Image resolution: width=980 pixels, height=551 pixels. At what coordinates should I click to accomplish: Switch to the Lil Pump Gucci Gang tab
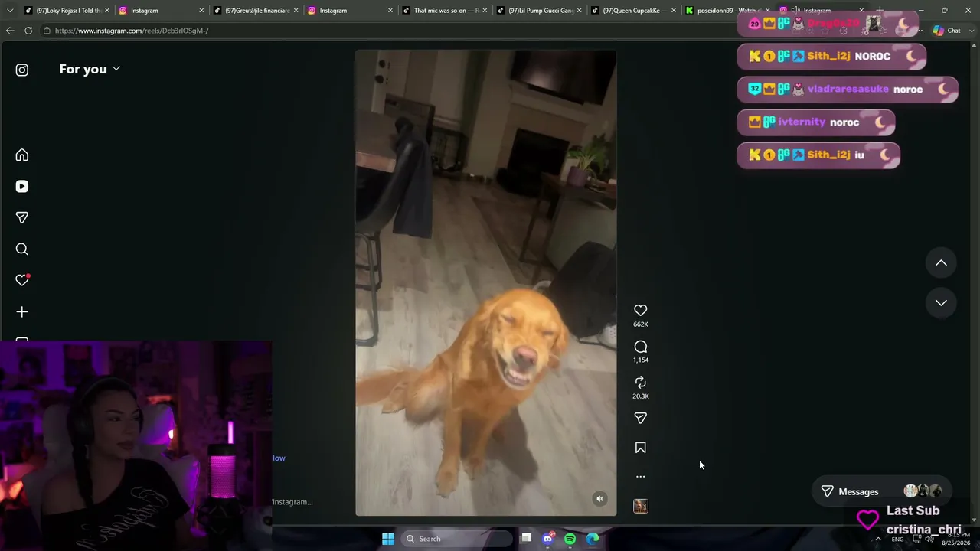[x=538, y=11]
